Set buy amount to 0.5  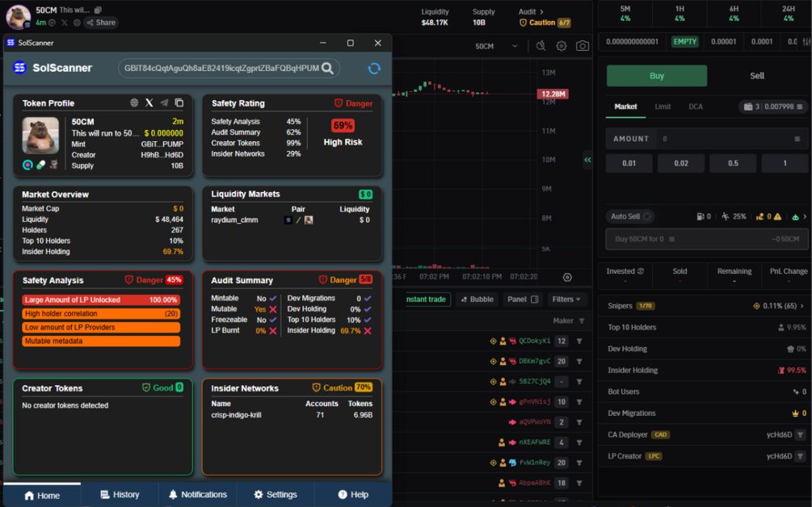(733, 163)
